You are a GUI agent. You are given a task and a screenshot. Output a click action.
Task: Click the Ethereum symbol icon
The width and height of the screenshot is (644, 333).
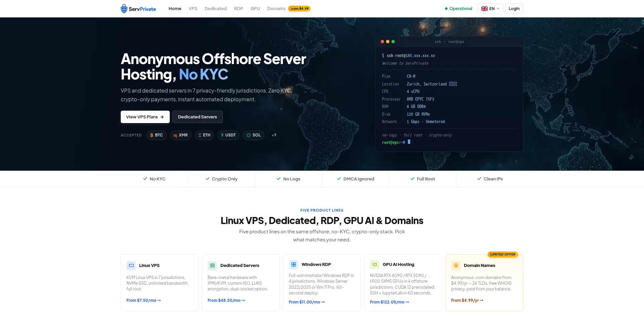[x=200, y=135]
